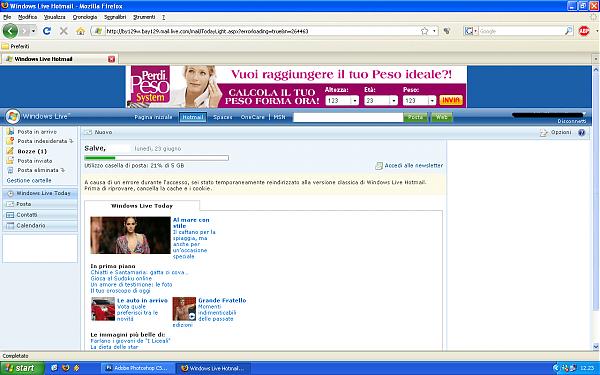The width and height of the screenshot is (600, 375).
Task: Click the Windows Live logo
Action: pyautogui.click(x=13, y=117)
